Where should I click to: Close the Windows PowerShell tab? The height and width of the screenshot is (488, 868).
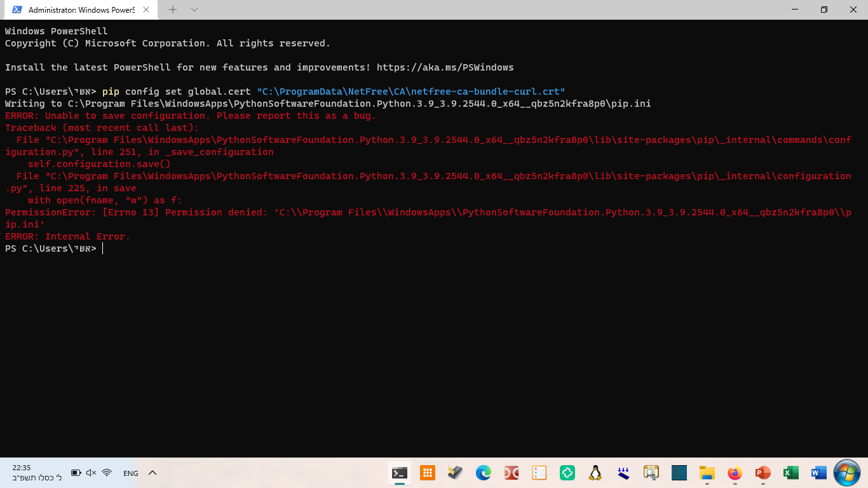[147, 10]
